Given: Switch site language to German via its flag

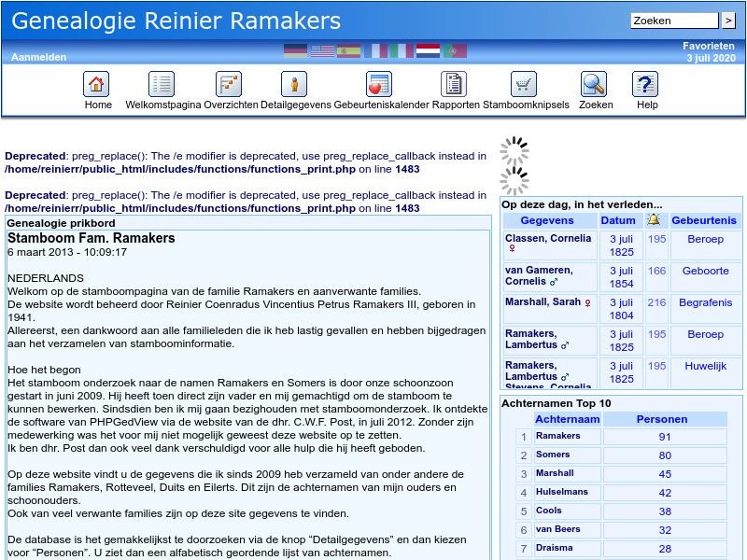Looking at the screenshot, I should pos(296,50).
